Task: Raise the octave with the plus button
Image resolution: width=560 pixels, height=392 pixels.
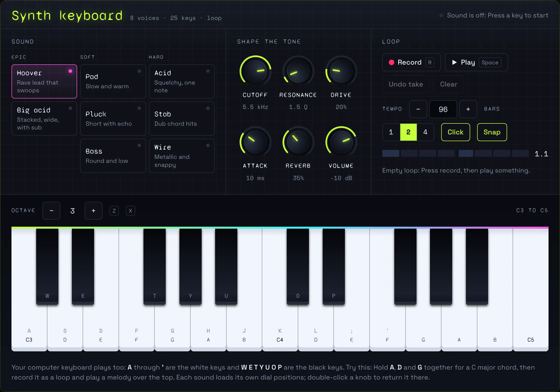Action: (94, 211)
